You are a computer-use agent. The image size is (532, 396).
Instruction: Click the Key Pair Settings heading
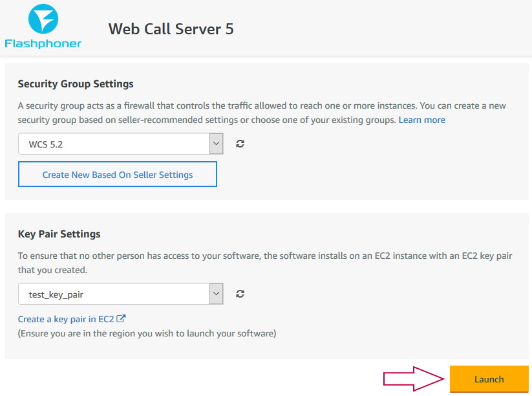pyautogui.click(x=59, y=234)
